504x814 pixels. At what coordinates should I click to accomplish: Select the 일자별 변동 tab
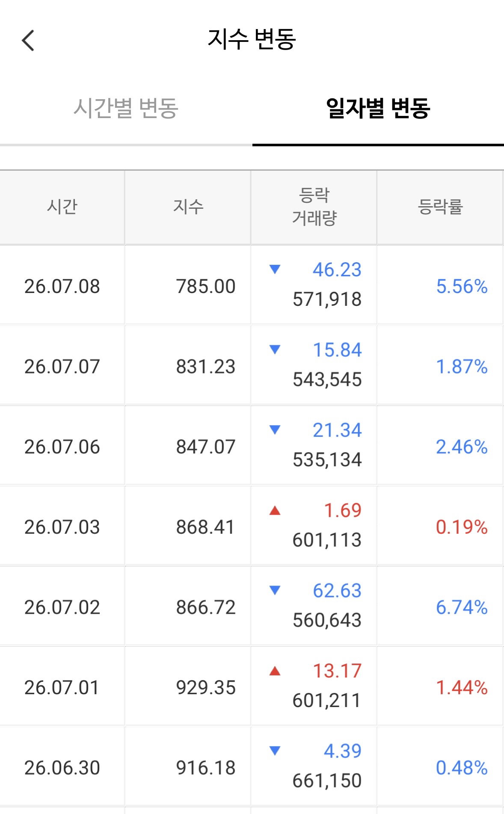[x=378, y=108]
